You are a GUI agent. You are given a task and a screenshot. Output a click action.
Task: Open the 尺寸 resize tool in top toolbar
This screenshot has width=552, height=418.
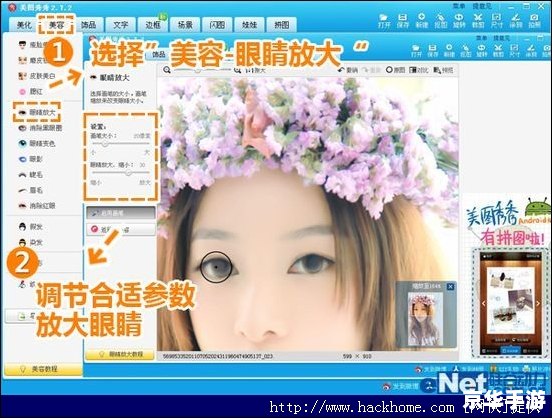coord(497,20)
